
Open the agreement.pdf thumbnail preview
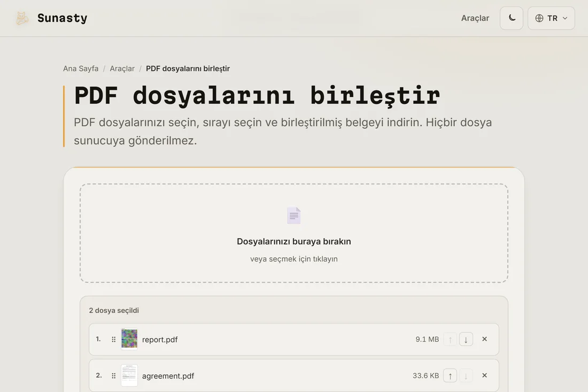click(129, 375)
